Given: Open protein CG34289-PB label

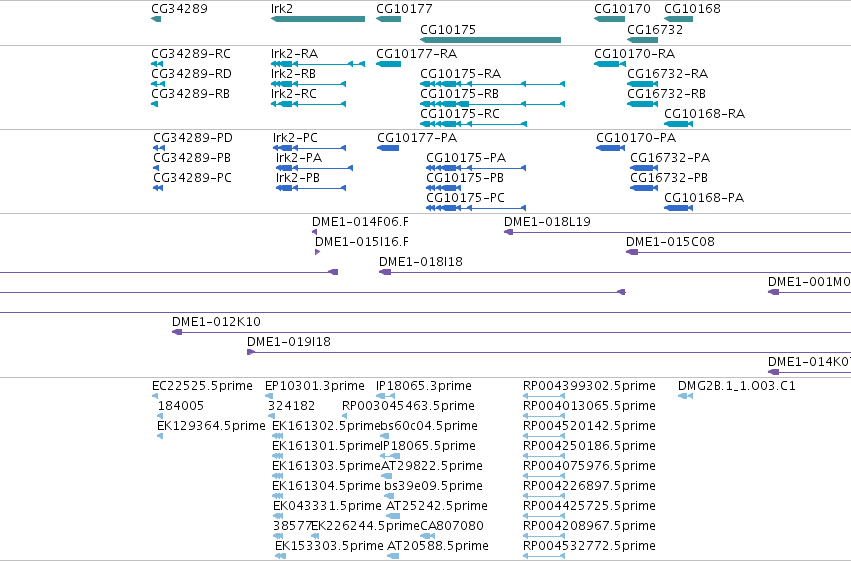Looking at the screenshot, I should click(x=192, y=158).
